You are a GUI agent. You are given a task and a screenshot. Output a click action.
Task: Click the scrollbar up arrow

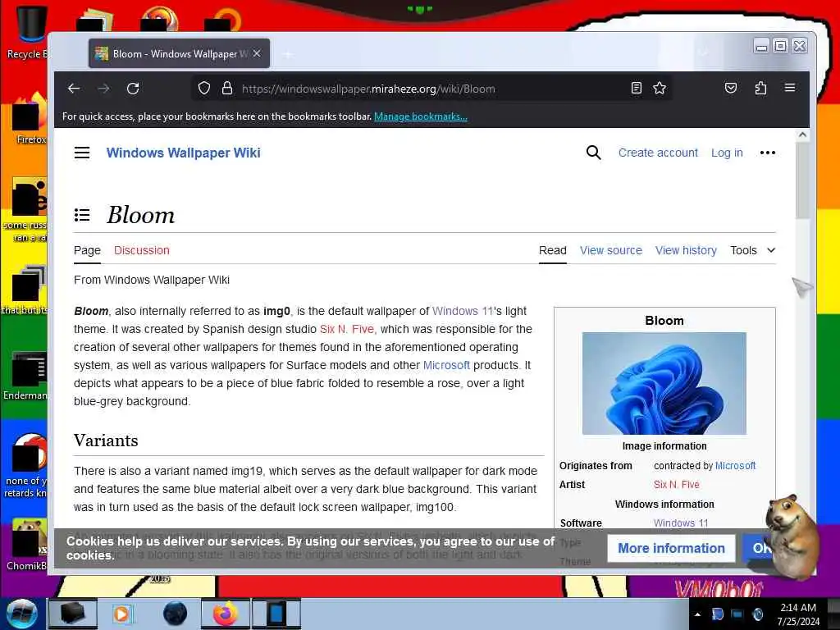tap(802, 135)
